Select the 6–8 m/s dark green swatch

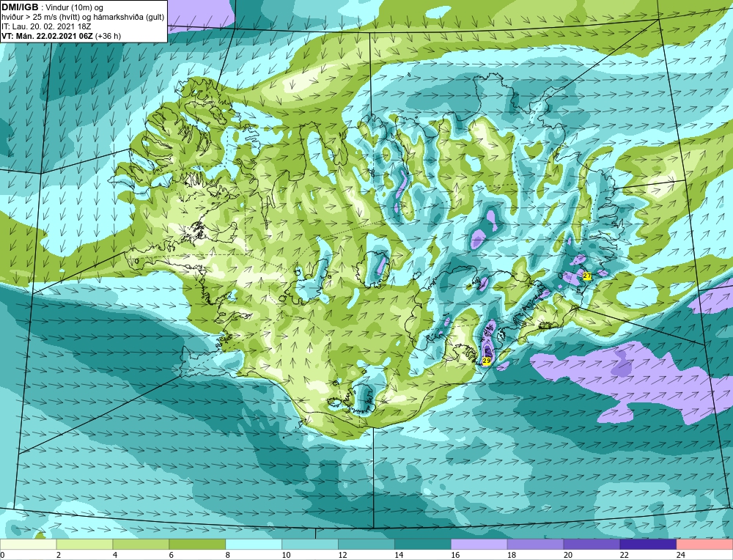pos(197,545)
